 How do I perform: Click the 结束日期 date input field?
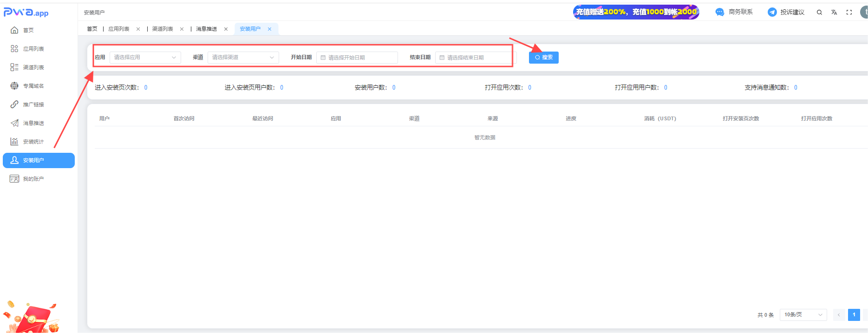474,58
